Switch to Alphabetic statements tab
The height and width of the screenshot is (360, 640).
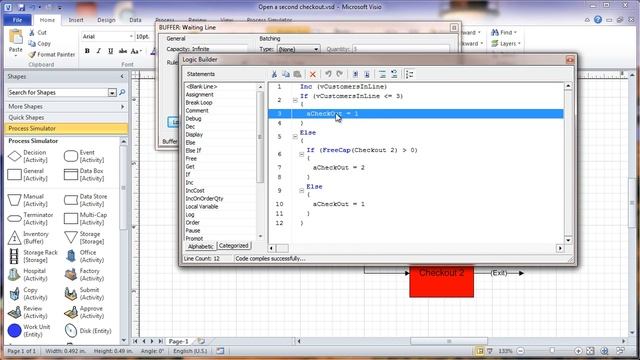click(200, 246)
